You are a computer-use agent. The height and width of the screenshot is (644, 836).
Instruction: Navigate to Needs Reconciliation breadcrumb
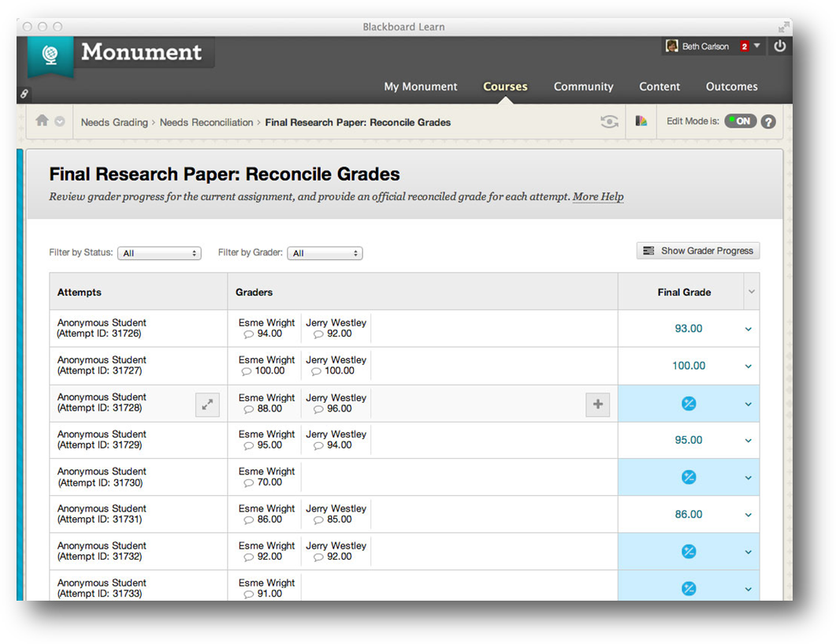pyautogui.click(x=206, y=122)
